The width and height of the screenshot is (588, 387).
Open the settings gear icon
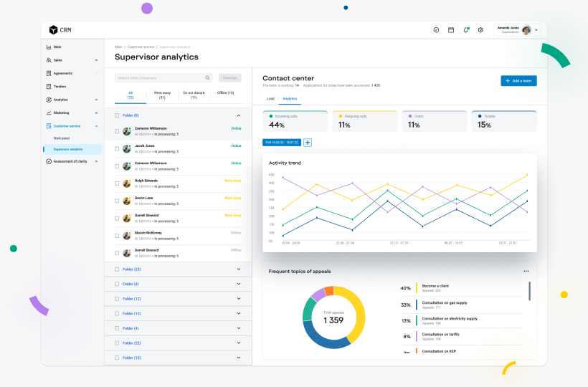click(x=481, y=30)
